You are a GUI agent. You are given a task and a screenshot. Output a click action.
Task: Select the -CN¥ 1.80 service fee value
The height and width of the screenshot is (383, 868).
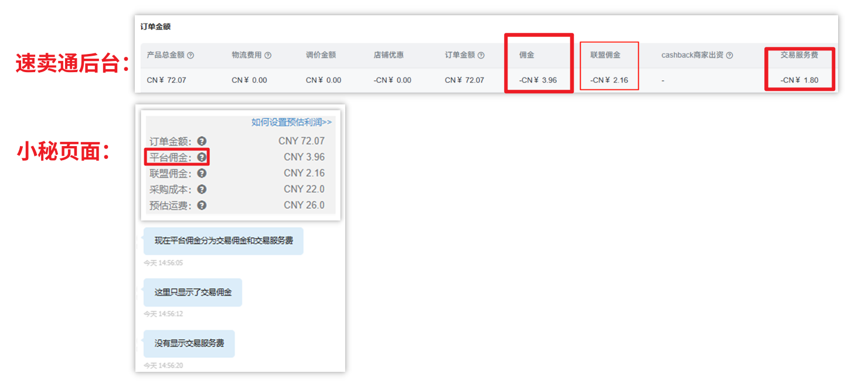(x=799, y=80)
